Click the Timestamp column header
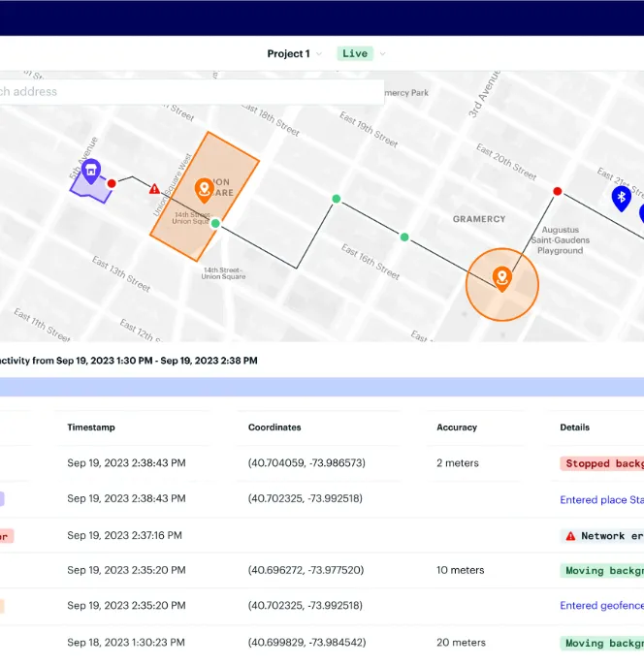The height and width of the screenshot is (665, 644). 91,427
